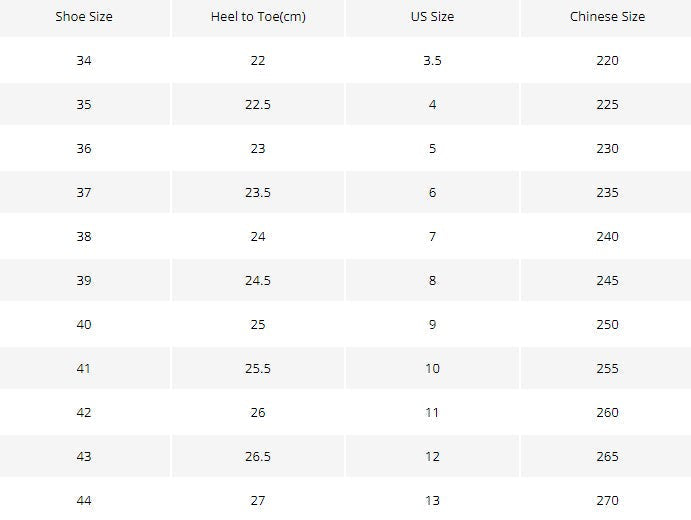Click the US Size column header
The height and width of the screenshot is (520, 691).
tap(432, 17)
